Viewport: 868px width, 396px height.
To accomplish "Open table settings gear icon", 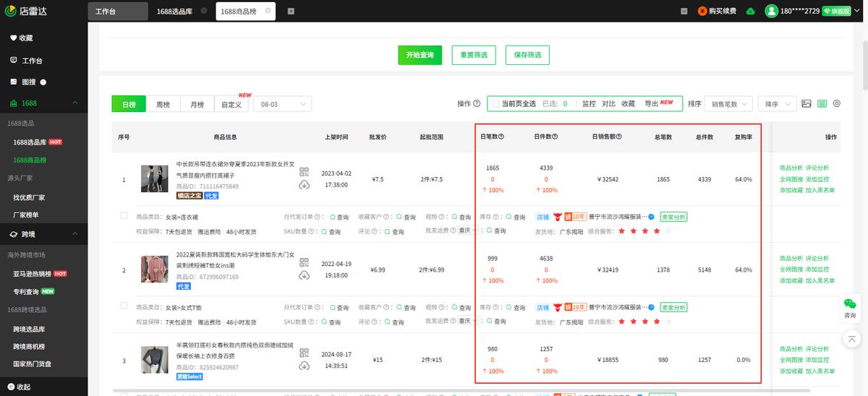I will [x=837, y=104].
